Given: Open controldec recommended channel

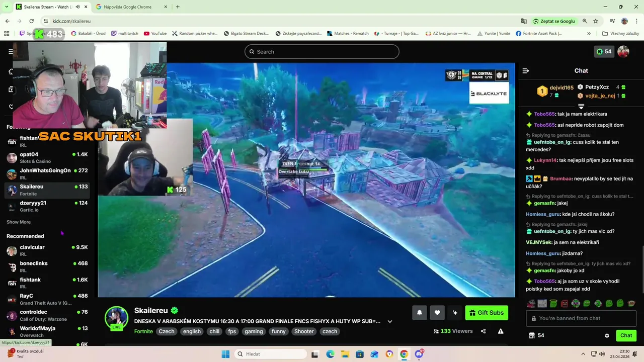Looking at the screenshot, I should [47, 315].
